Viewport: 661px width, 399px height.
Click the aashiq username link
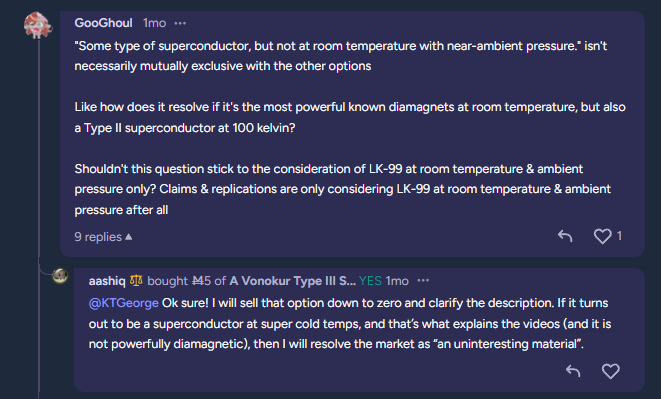[107, 280]
